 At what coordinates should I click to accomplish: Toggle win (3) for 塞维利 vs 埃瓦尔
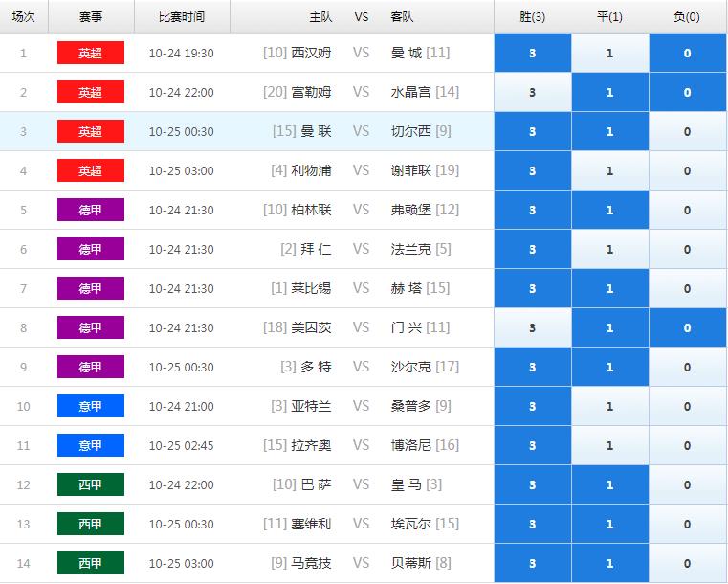(533, 524)
